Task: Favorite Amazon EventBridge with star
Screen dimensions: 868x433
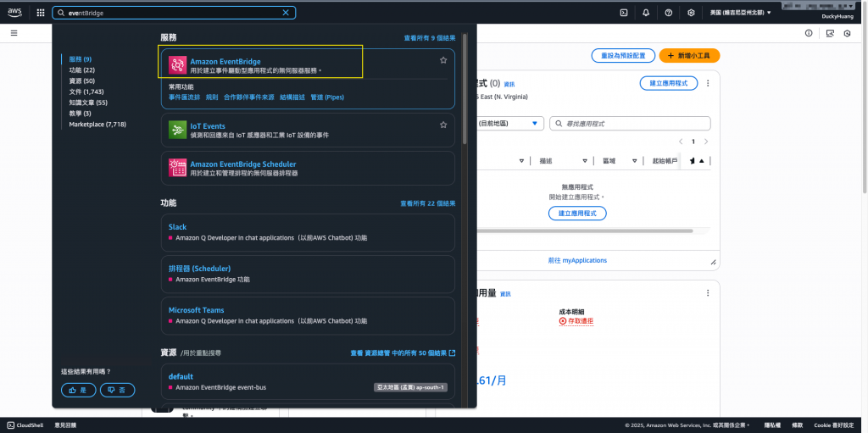Action: click(x=443, y=60)
